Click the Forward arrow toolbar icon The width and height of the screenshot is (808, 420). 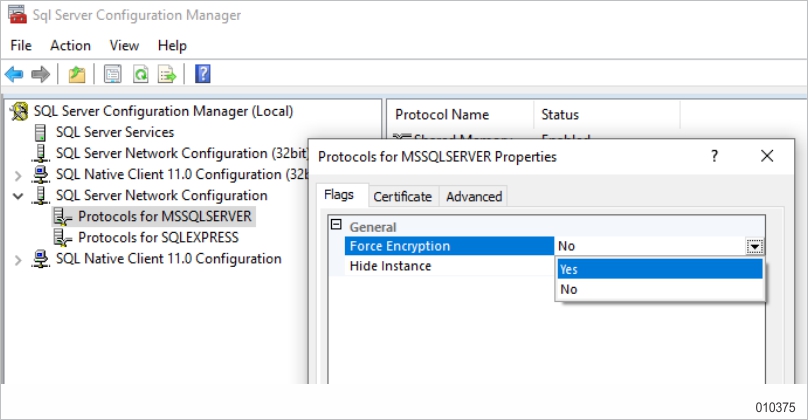coord(40,74)
